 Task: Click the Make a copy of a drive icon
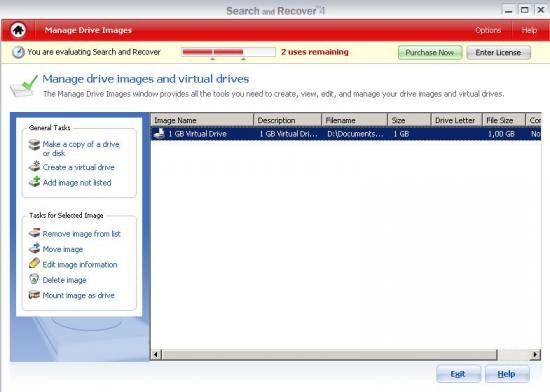(34, 144)
